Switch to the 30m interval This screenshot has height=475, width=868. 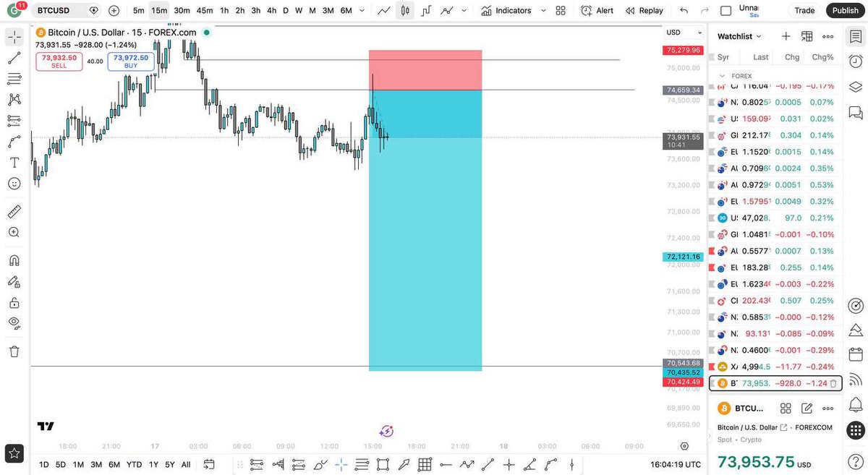pyautogui.click(x=182, y=11)
